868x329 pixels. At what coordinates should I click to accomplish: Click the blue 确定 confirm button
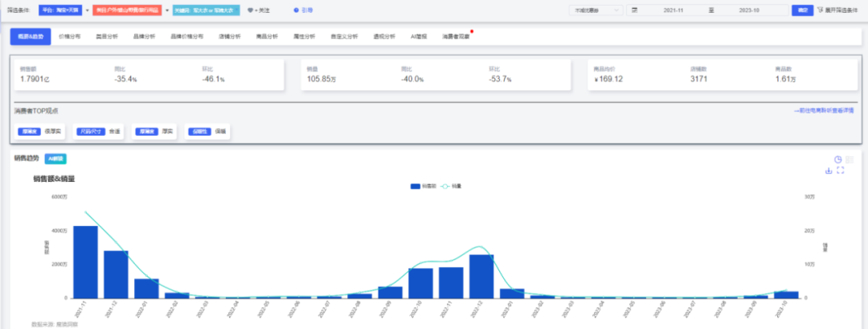(x=800, y=10)
